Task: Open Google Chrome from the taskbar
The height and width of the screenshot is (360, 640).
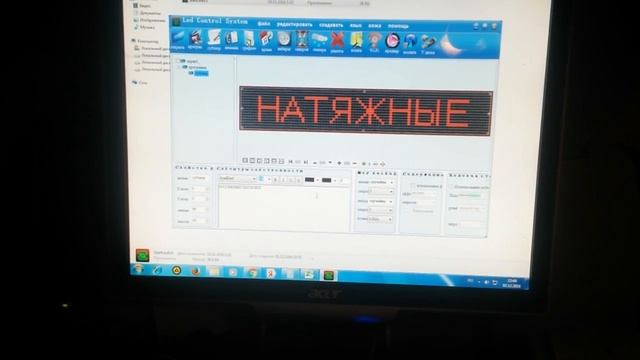Action: (x=252, y=273)
